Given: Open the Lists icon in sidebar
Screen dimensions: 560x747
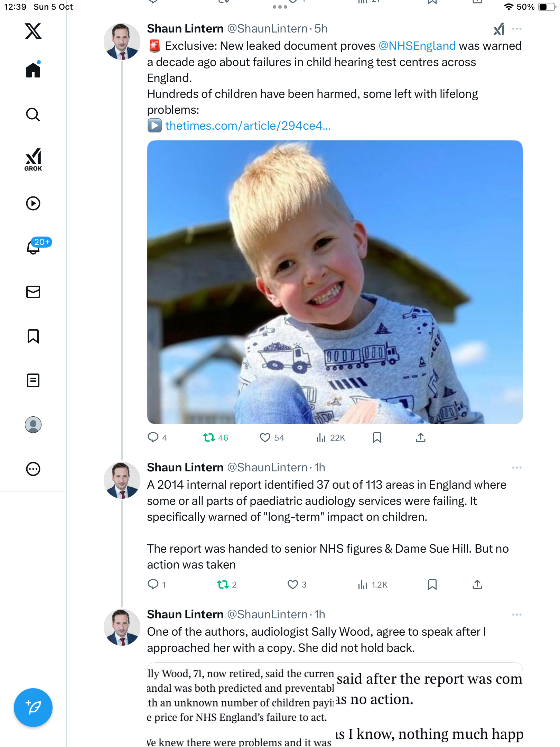Looking at the screenshot, I should [x=33, y=380].
